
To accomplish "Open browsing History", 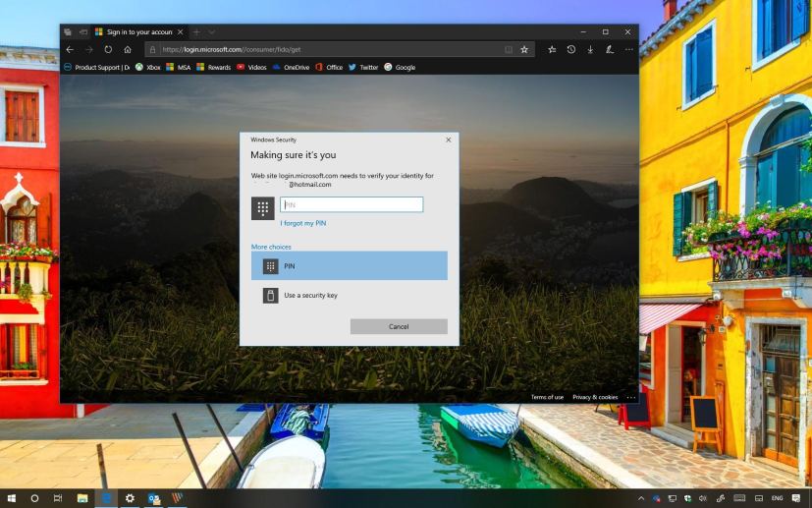I will (571, 50).
